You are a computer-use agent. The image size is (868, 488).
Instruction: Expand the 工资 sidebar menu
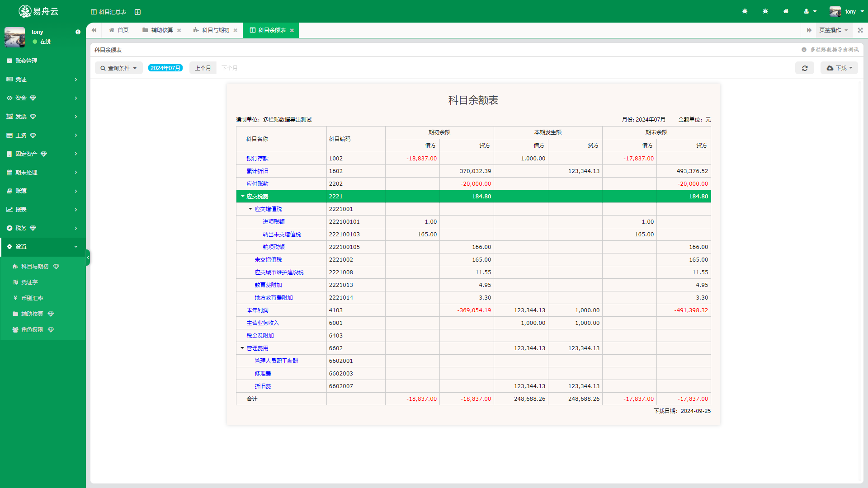point(43,135)
